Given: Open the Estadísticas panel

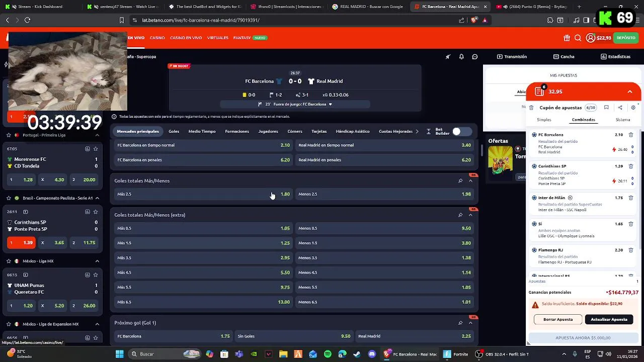Looking at the screenshot, I should (x=615, y=57).
